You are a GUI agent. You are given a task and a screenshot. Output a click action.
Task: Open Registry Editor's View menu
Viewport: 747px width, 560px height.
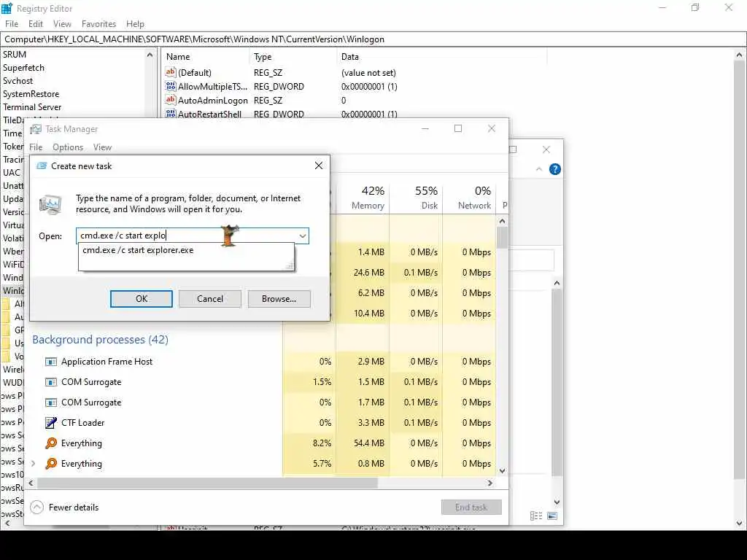click(62, 24)
